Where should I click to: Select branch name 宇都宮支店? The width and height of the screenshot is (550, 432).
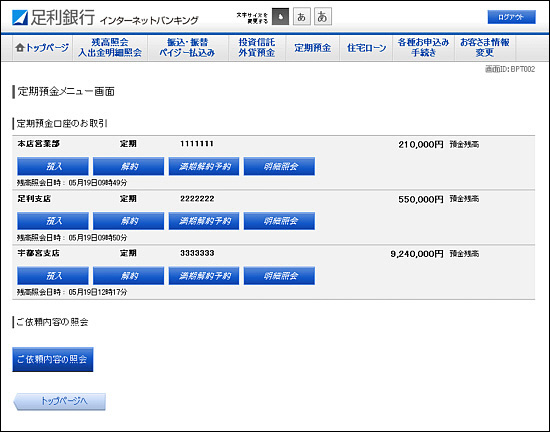[39, 253]
